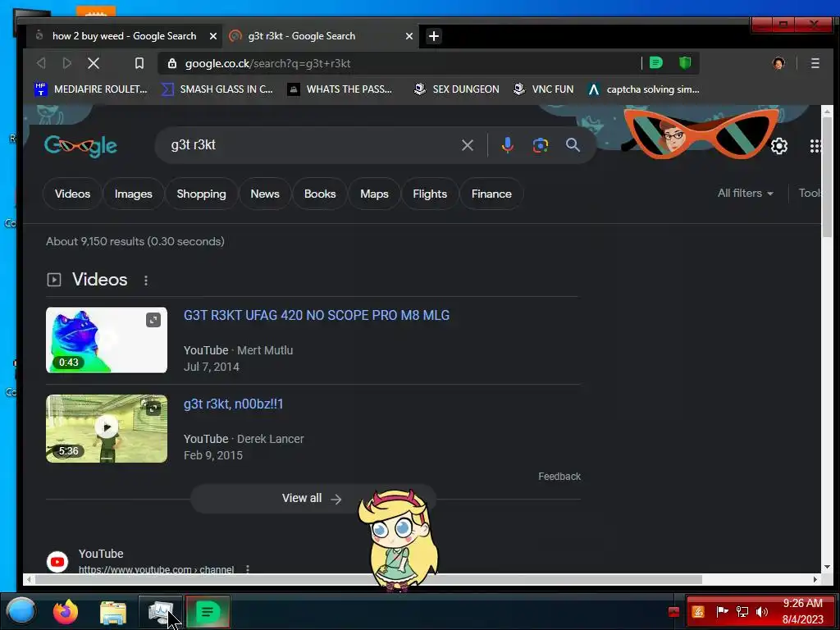840x630 pixels.
Task: Open a new tab with plus button
Action: pyautogui.click(x=434, y=36)
